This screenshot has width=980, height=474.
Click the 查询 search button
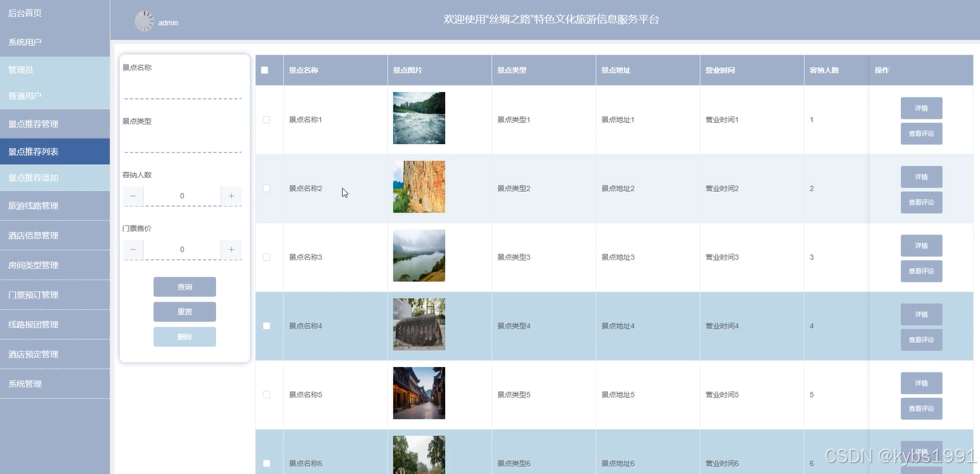pyautogui.click(x=185, y=286)
